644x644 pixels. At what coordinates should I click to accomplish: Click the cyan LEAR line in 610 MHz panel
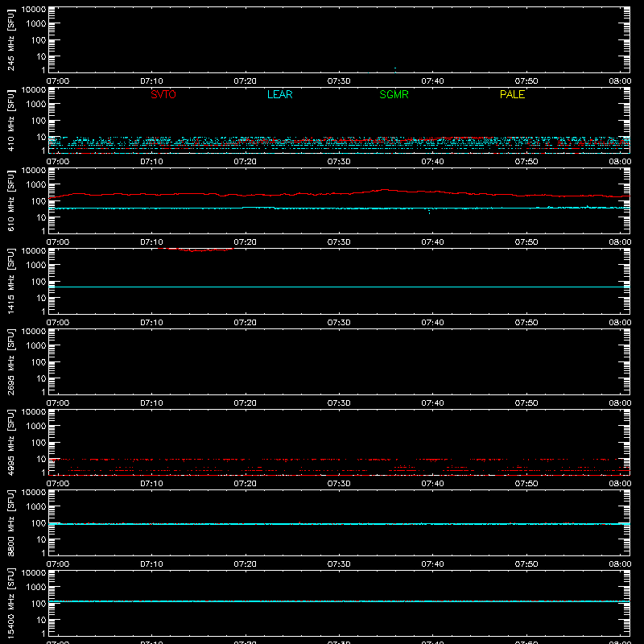(339, 208)
